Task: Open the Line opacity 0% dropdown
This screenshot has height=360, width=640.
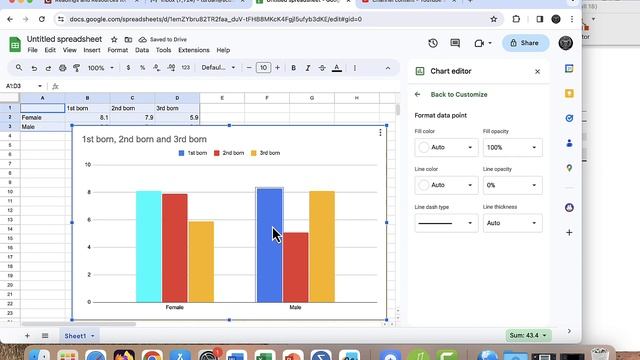Action: [513, 185]
